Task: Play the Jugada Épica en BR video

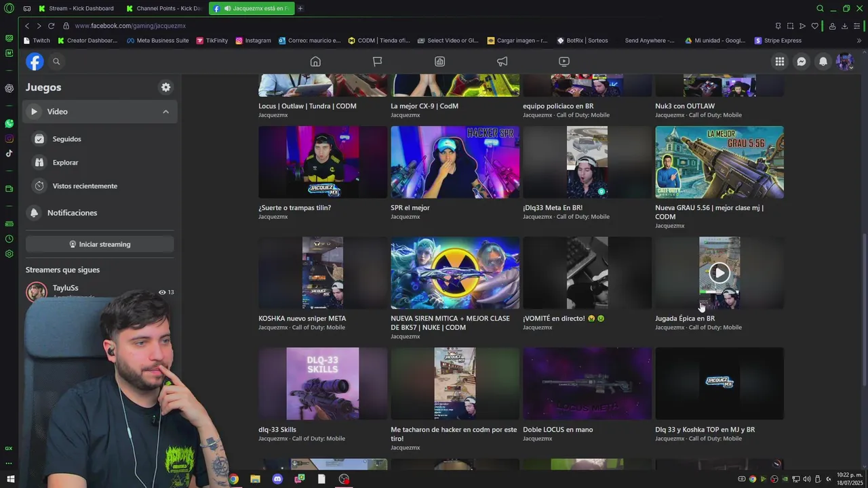Action: coord(719,272)
